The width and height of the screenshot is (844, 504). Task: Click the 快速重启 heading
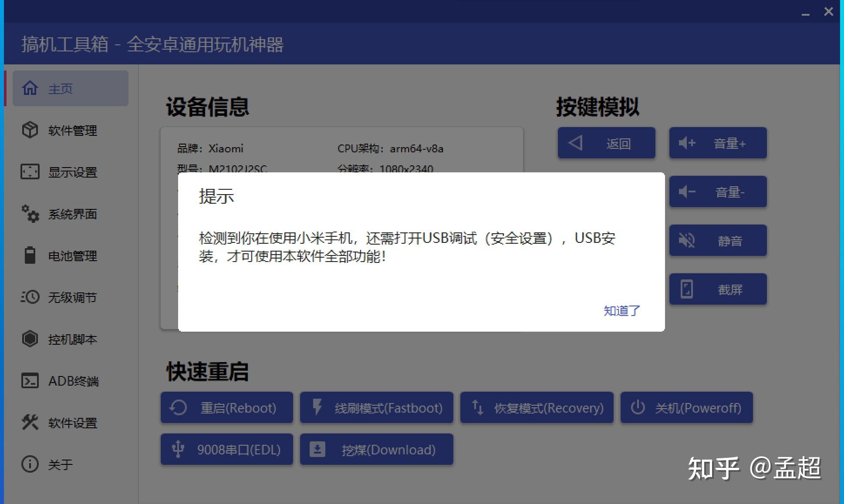pyautogui.click(x=207, y=371)
